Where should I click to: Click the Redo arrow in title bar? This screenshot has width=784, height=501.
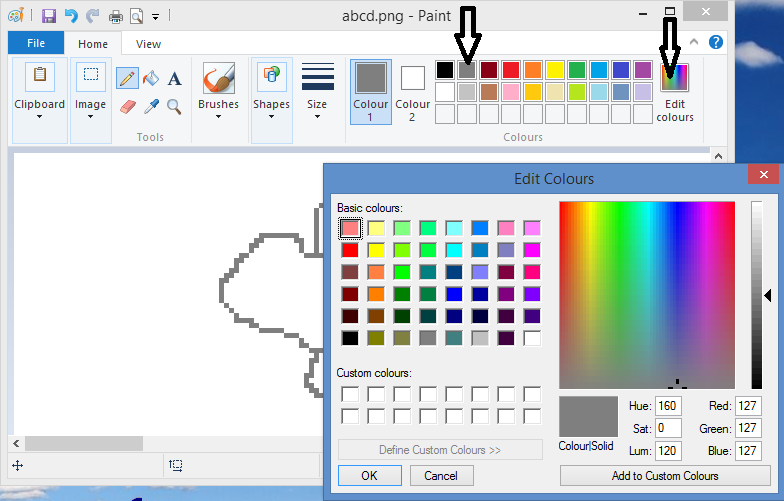click(x=92, y=16)
